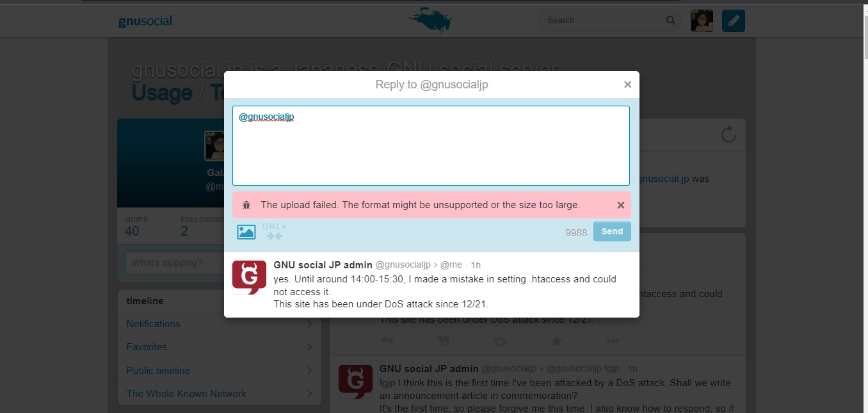Image resolution: width=868 pixels, height=413 pixels.
Task: Click the chevron next to Public timeline
Action: 310,371
